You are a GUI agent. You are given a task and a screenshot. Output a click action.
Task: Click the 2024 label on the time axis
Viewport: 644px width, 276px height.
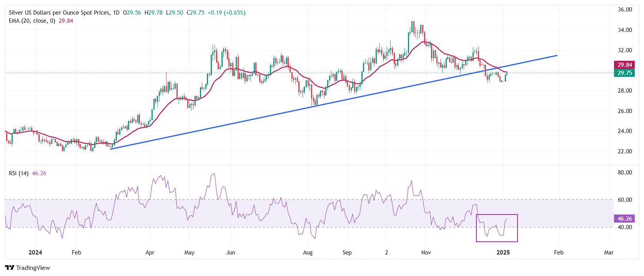click(35, 253)
